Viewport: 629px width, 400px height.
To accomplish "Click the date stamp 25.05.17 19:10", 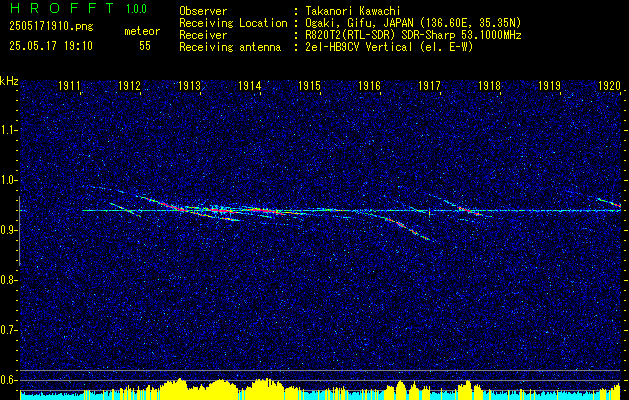I will coord(51,46).
